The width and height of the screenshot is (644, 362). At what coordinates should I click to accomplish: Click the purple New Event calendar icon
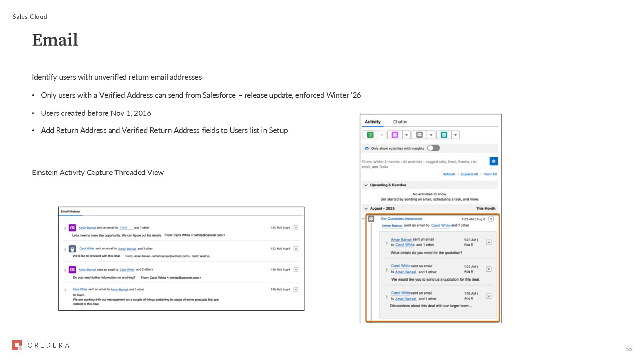point(395,135)
